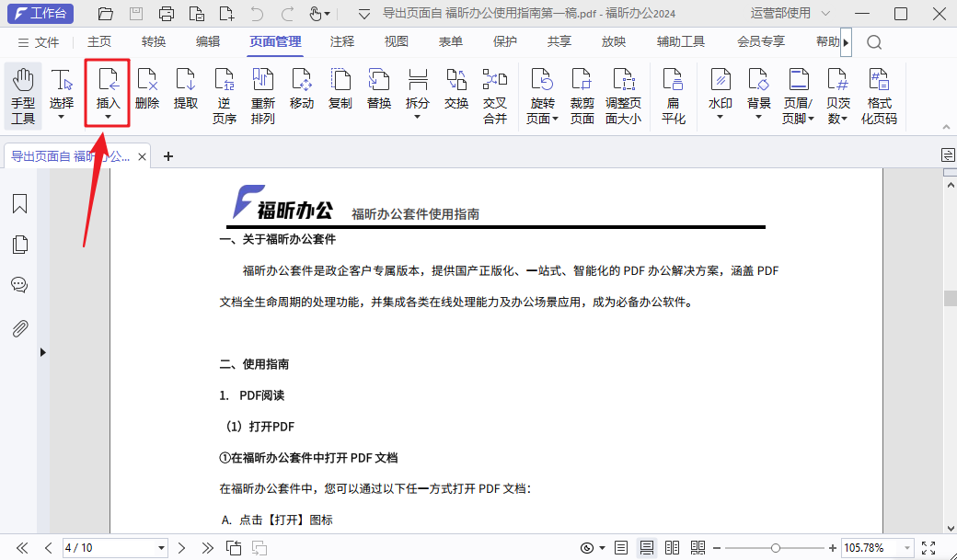Image resolution: width=957 pixels, height=560 pixels.
Task: Click the Redo arrow in quick toolbar
Action: pos(287,14)
